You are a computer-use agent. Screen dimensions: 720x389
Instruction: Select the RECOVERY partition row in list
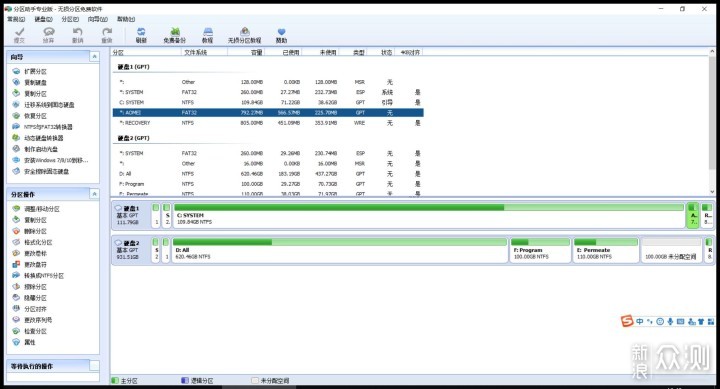(268, 123)
